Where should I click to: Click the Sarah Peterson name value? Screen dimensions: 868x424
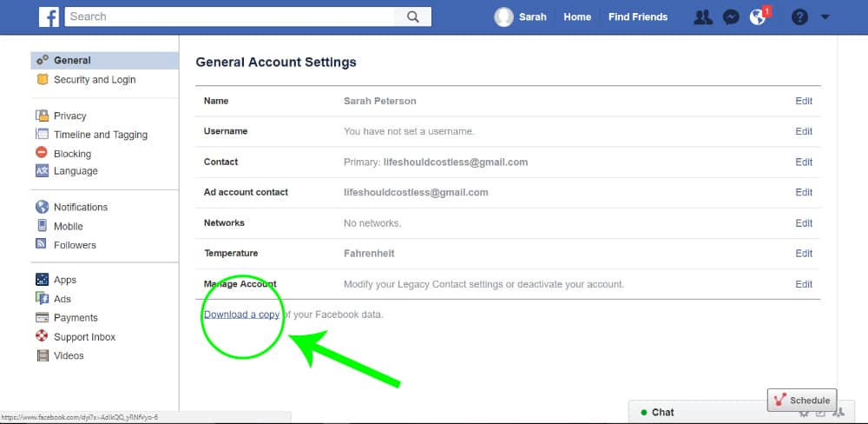tap(380, 101)
